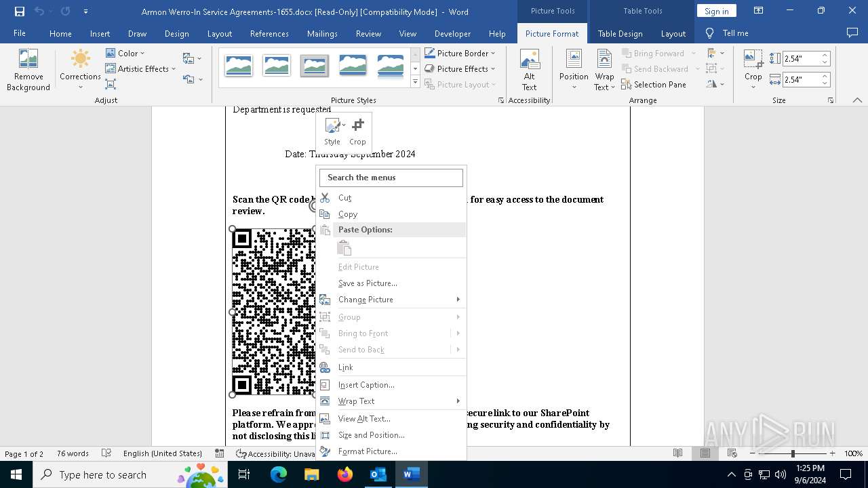Click the Style mini toolbar button
This screenshot has height=488, width=868.
(x=332, y=131)
